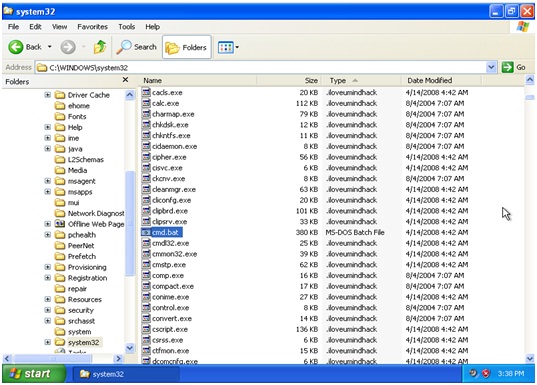
Task: Select the ehome folder icon
Action: click(x=60, y=105)
